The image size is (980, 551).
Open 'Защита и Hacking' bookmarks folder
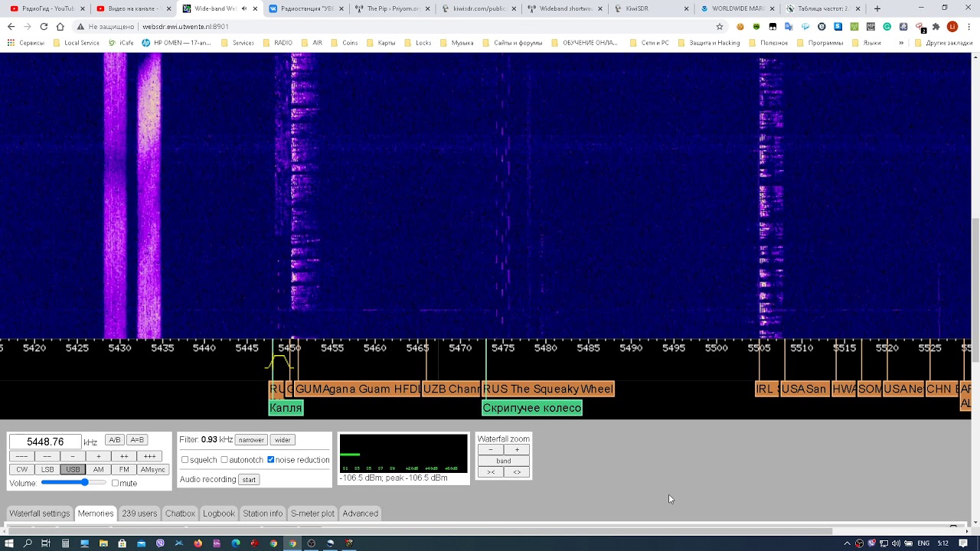tap(708, 43)
